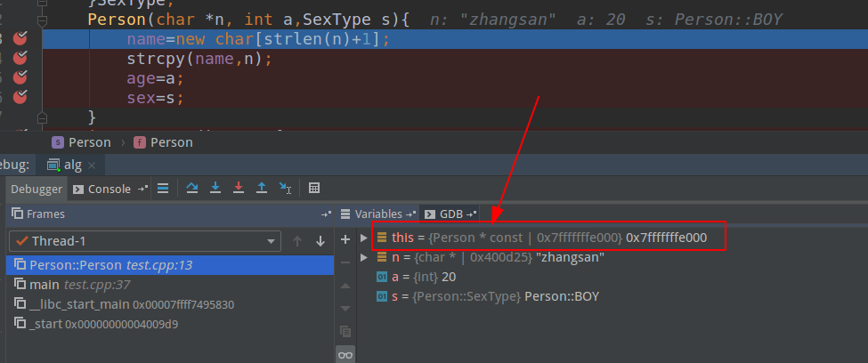
Task: Open the Thread-1 dropdown
Action: click(271, 241)
